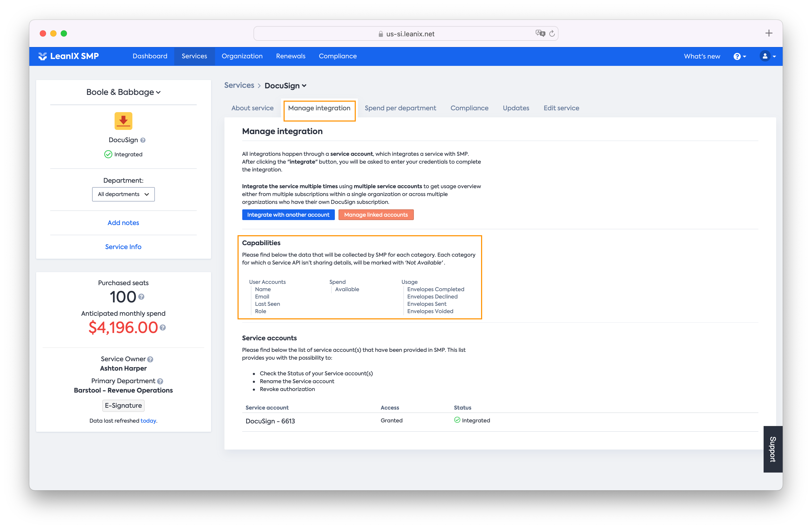Click the translate icon in address bar
Screen dimensions: 812x529
pos(540,33)
